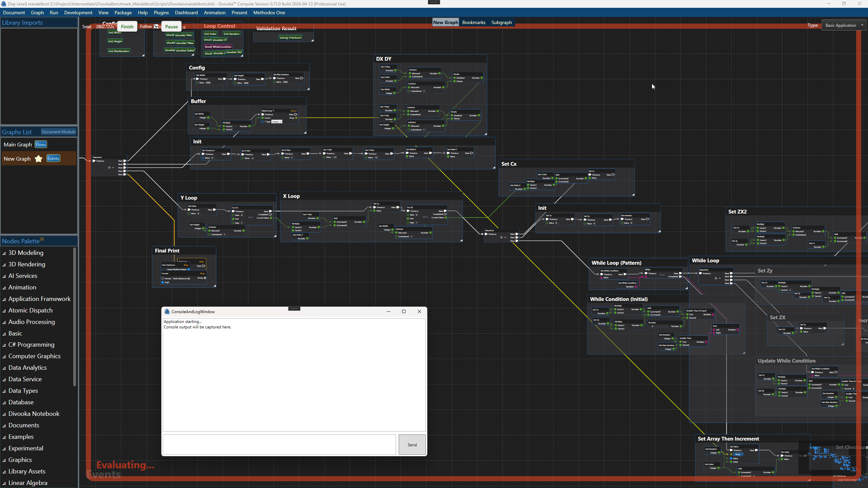
Task: Open the Run menu
Action: [x=54, y=13]
